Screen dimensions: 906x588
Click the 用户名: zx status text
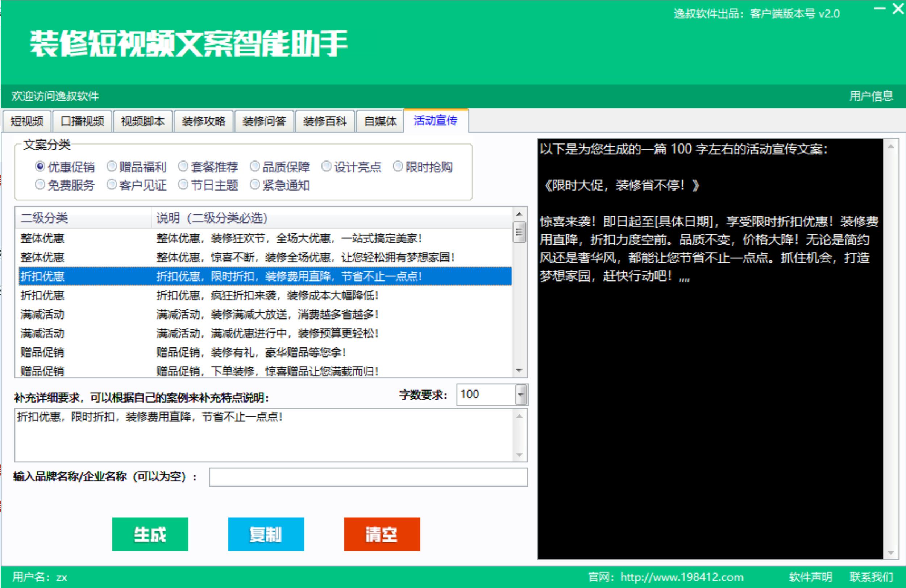(40, 577)
